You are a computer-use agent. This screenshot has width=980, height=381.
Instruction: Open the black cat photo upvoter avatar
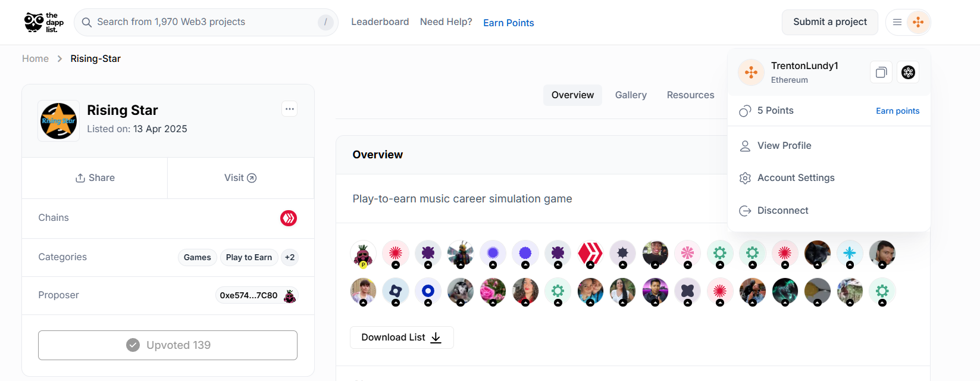coord(818,254)
